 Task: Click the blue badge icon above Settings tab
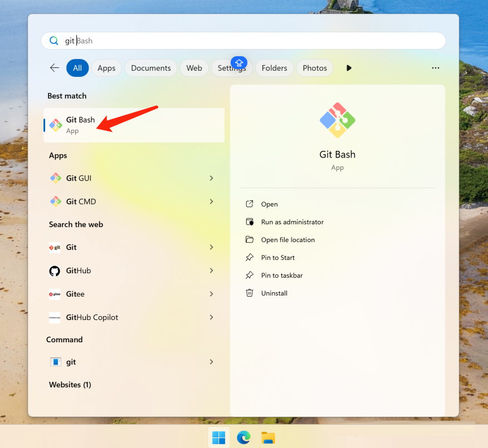(x=239, y=63)
